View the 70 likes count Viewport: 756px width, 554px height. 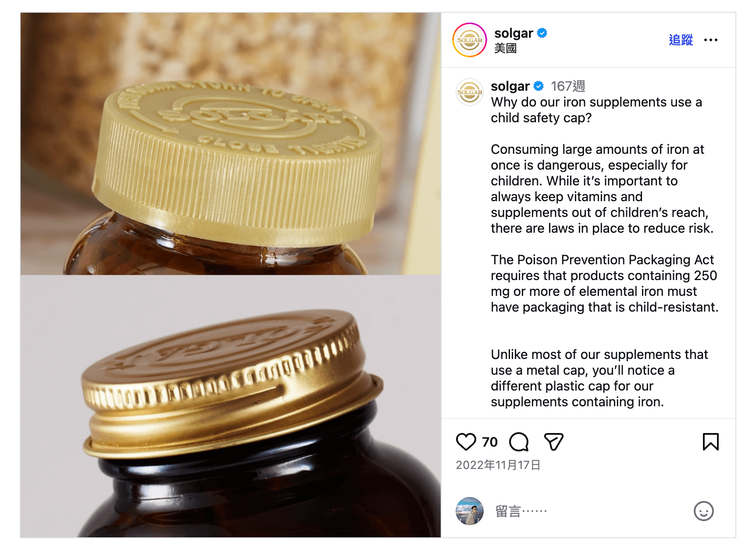(490, 442)
